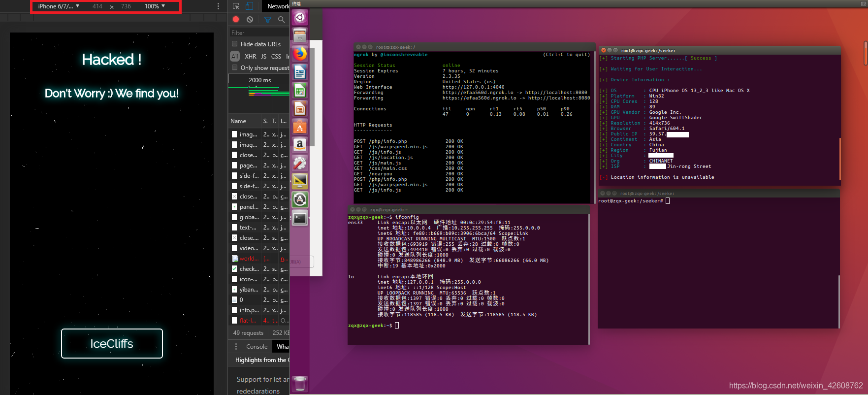
Task: Filter by JS requests
Action: point(263,56)
